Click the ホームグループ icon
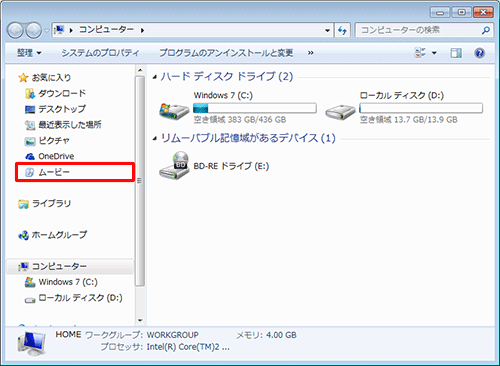The width and height of the screenshot is (500, 366). (x=23, y=235)
